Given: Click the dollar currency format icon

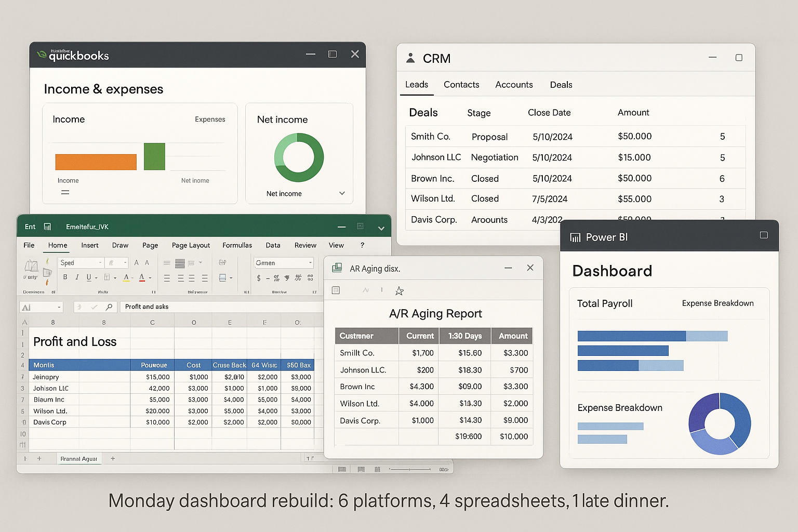Looking at the screenshot, I should pos(259,278).
